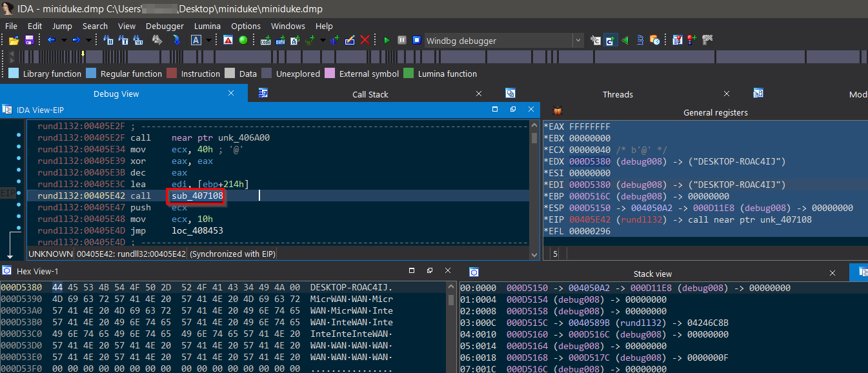This screenshot has width=868, height=373.
Task: Open the Options menu
Action: click(x=246, y=26)
